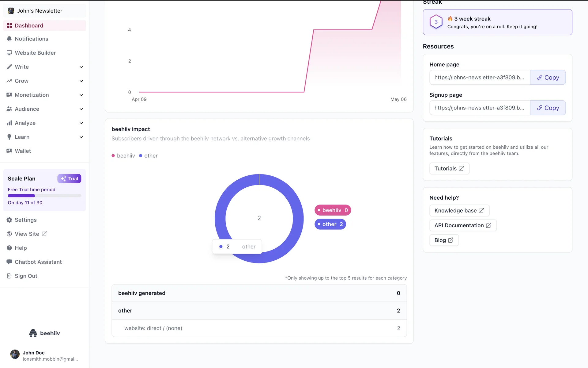Click the Settings gear icon
This screenshot has height=368, width=588.
click(9, 220)
